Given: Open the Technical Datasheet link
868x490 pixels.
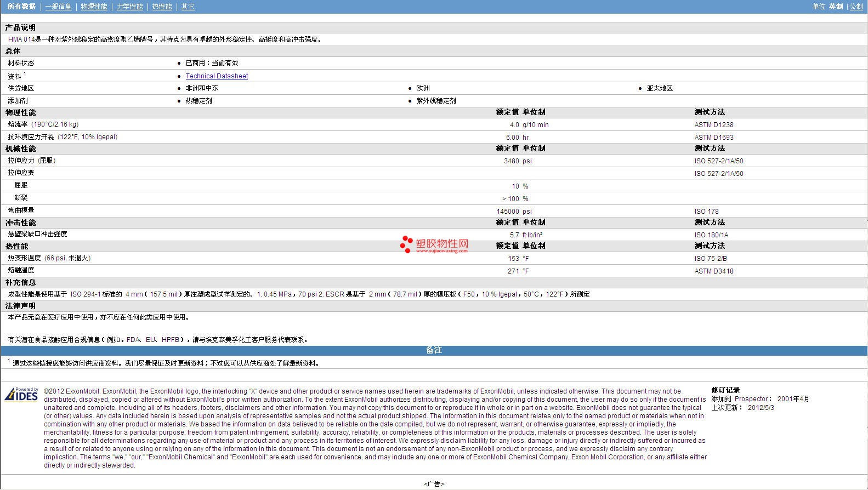Looking at the screenshot, I should pos(217,76).
